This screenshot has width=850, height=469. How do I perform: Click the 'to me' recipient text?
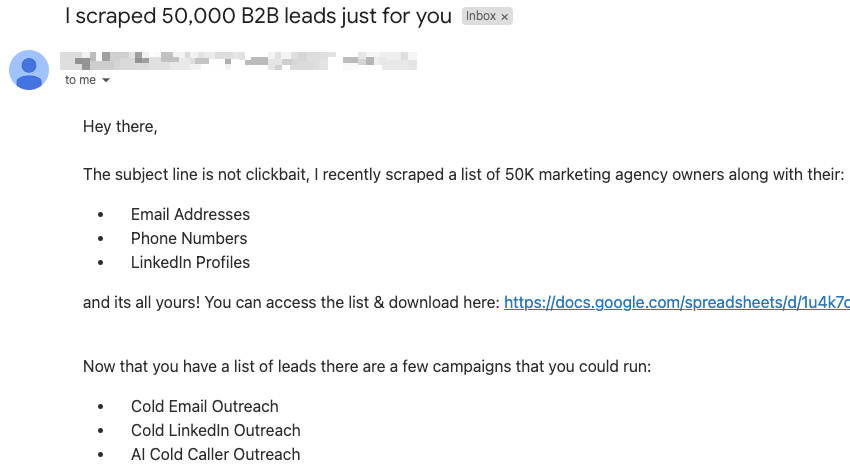click(x=80, y=80)
